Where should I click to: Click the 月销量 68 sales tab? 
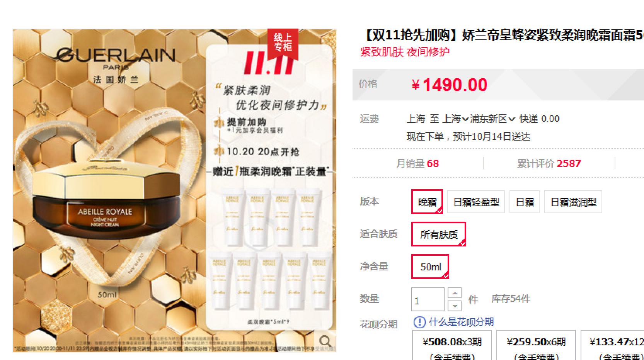tap(418, 163)
